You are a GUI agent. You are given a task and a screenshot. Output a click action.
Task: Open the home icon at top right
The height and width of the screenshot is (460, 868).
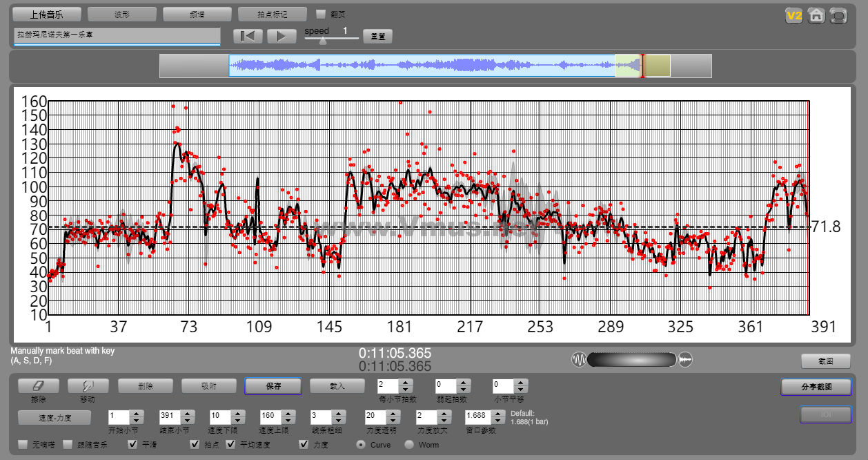point(816,15)
